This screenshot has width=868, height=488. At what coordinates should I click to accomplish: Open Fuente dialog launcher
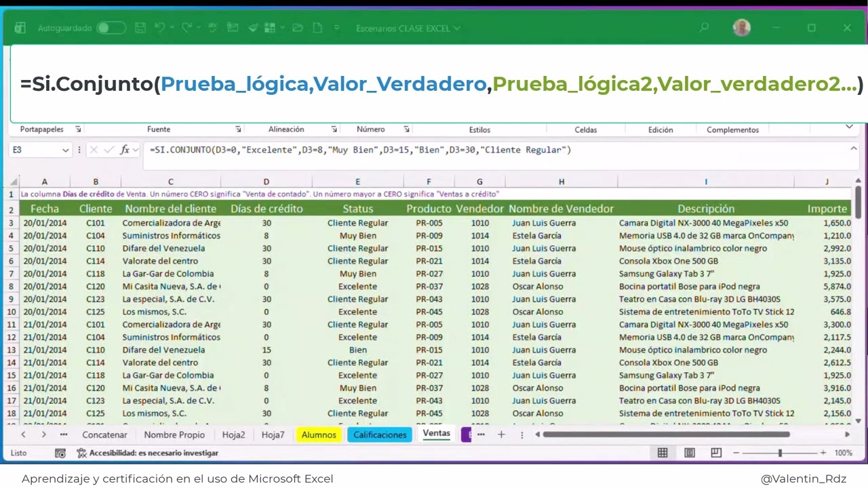pyautogui.click(x=238, y=129)
